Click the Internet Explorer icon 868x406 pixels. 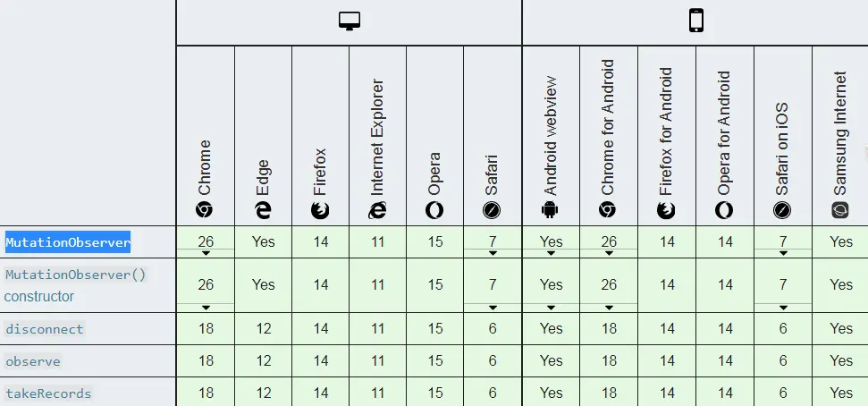377,209
